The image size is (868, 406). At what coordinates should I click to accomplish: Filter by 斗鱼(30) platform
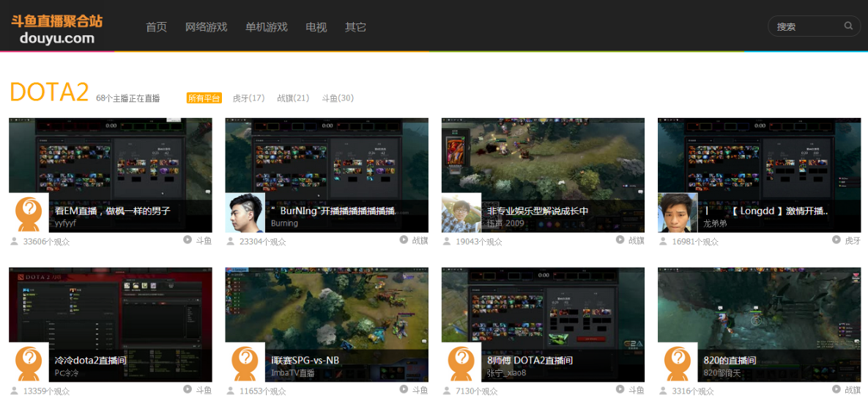coord(338,98)
